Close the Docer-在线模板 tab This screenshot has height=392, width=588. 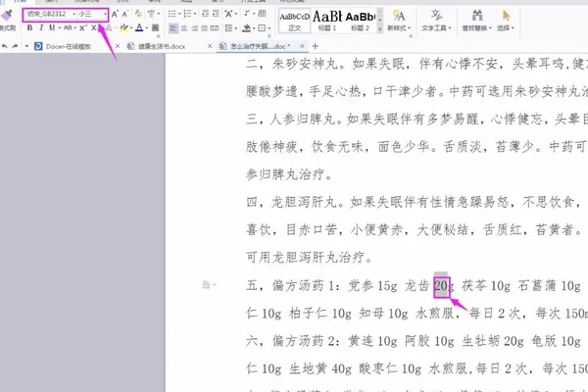[x=118, y=46]
